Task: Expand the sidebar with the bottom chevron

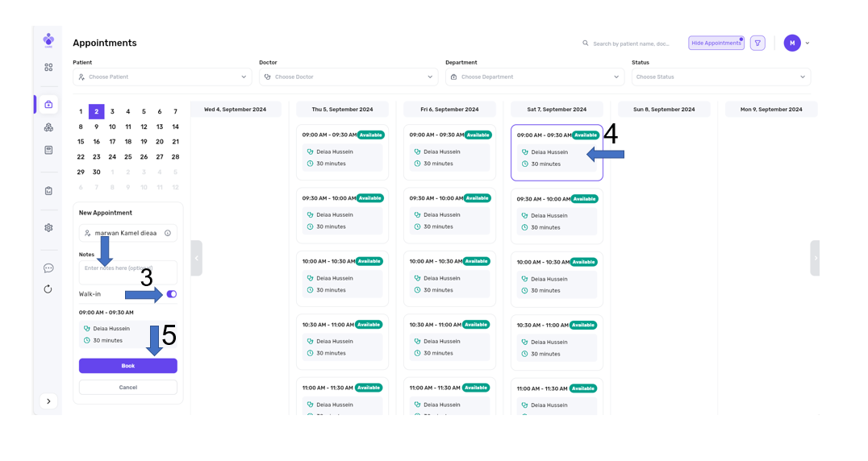Action: point(48,401)
